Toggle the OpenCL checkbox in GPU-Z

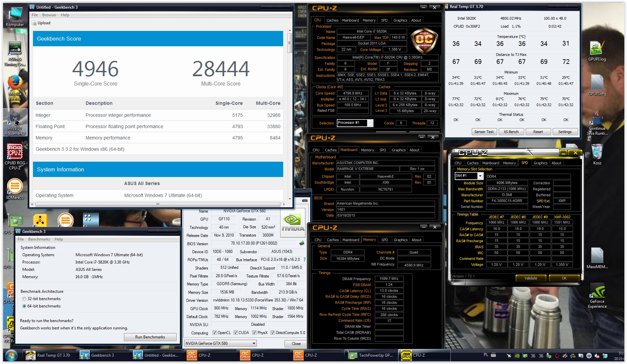pos(215,333)
